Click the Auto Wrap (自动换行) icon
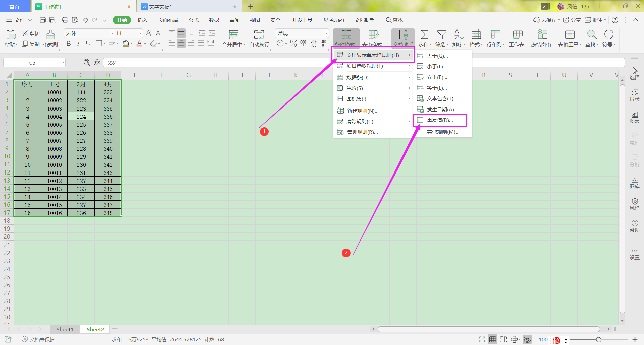644x345 pixels. [259, 34]
